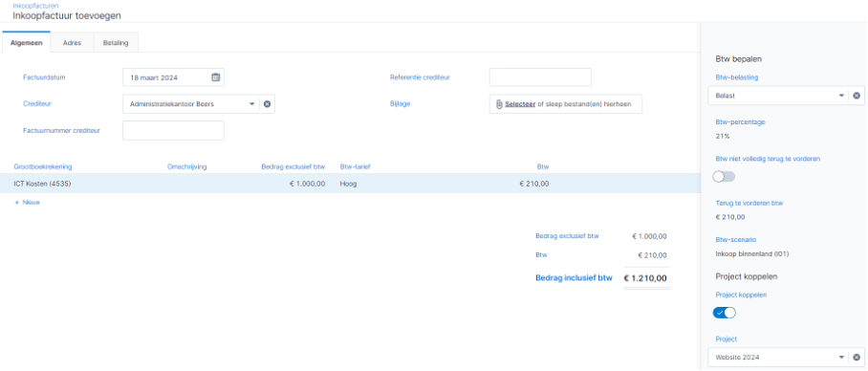This screenshot has width=868, height=371.
Task: Click the Terug te vorderen btw € 210,00 value
Action: (730, 217)
